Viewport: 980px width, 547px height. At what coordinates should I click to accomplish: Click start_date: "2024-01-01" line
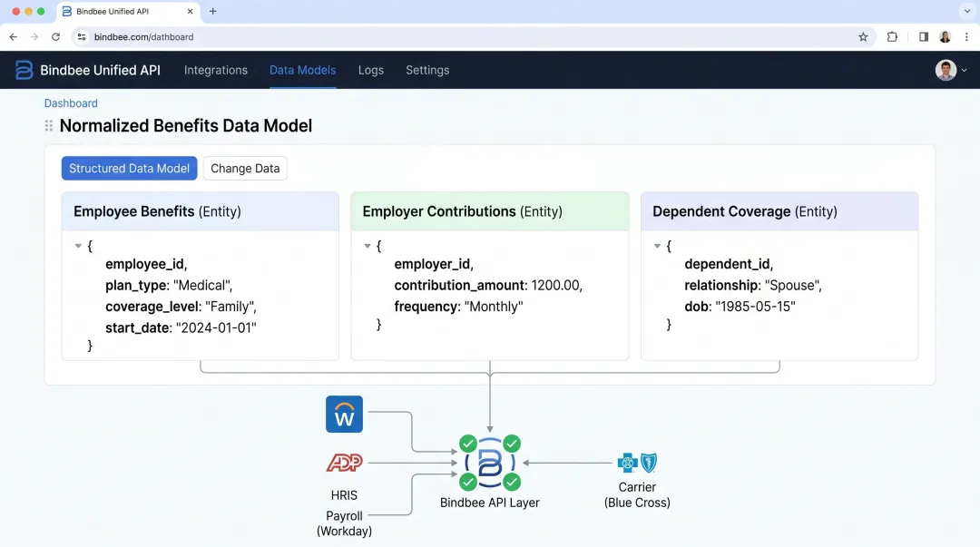pyautogui.click(x=181, y=328)
